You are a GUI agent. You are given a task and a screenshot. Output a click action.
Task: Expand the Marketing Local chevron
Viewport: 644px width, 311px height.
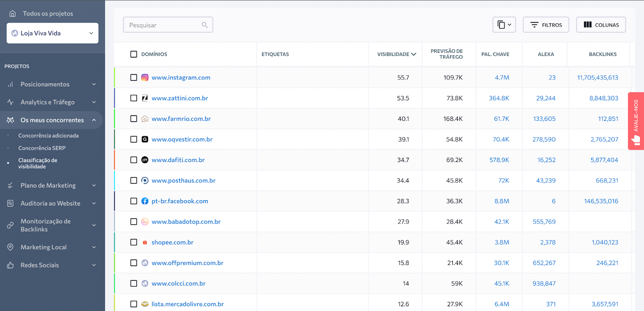pyautogui.click(x=94, y=247)
